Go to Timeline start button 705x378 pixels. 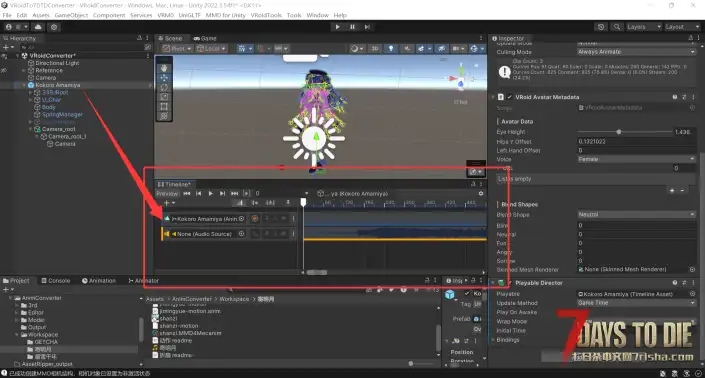(187, 193)
